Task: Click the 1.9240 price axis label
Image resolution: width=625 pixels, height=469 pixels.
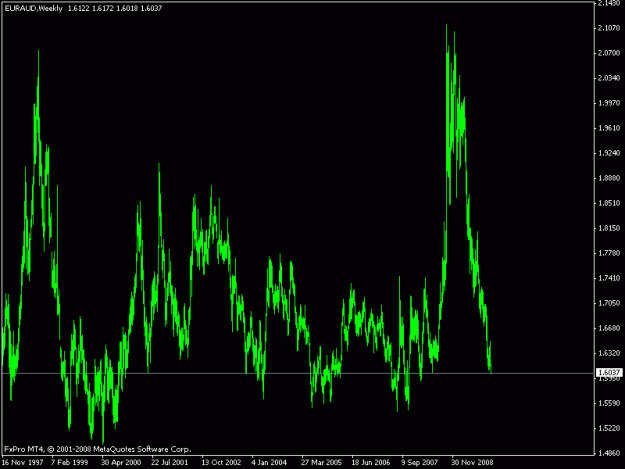Action: 609,153
